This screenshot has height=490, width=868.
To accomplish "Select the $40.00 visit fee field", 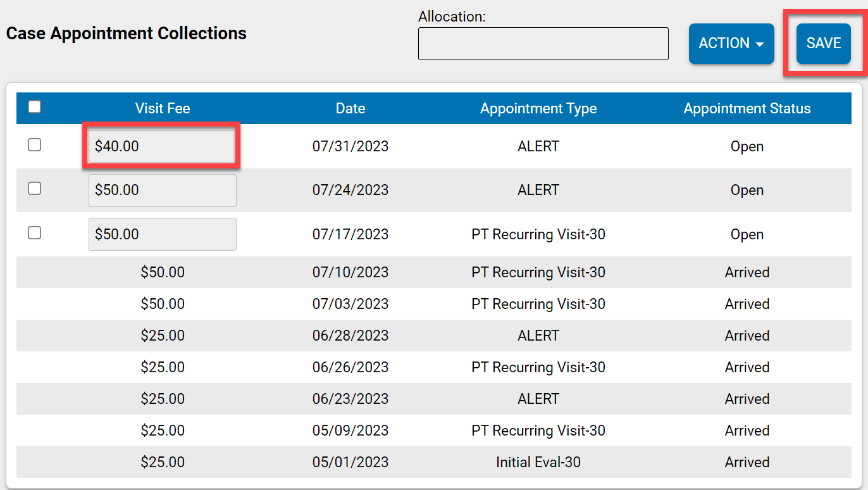I will (x=161, y=146).
